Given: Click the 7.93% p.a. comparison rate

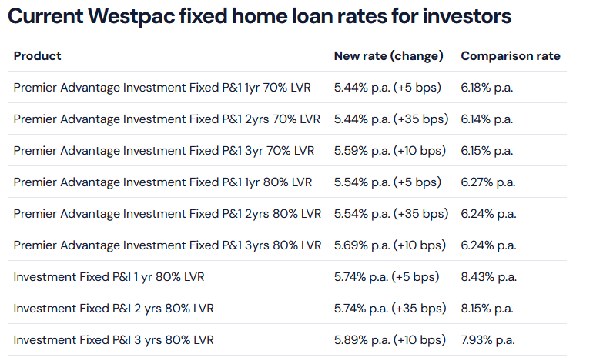Looking at the screenshot, I should (x=487, y=340).
